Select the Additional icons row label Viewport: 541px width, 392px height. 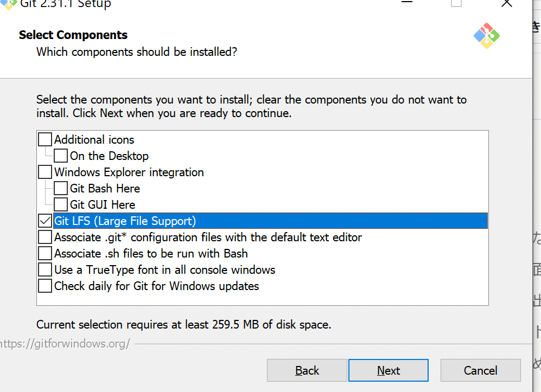click(x=94, y=139)
